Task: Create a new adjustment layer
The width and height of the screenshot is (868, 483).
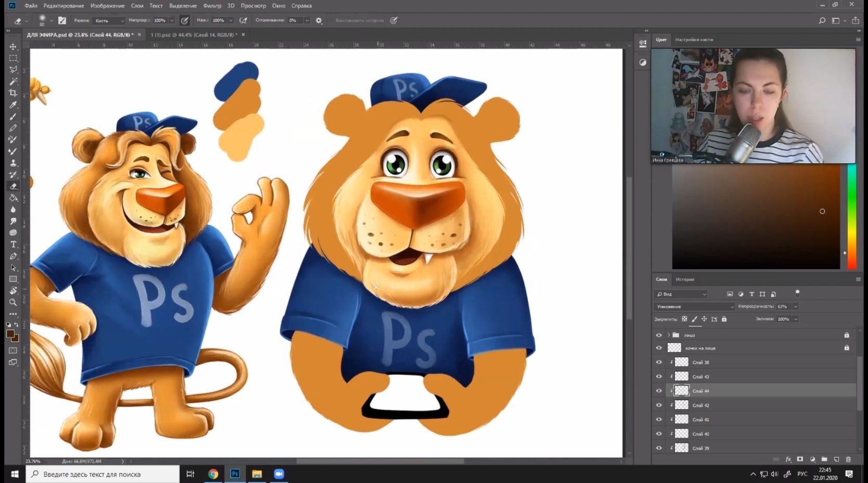Action: [x=812, y=459]
